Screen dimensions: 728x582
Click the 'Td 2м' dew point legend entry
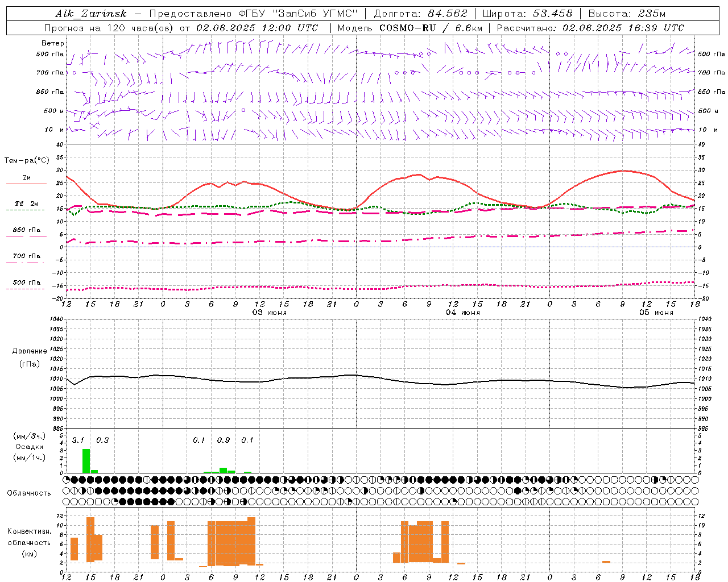[27, 203]
